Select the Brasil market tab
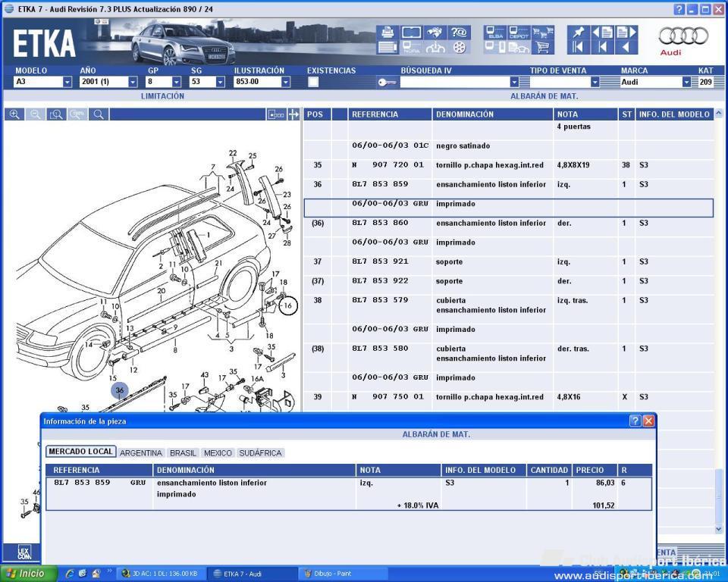728x582 pixels. [183, 452]
